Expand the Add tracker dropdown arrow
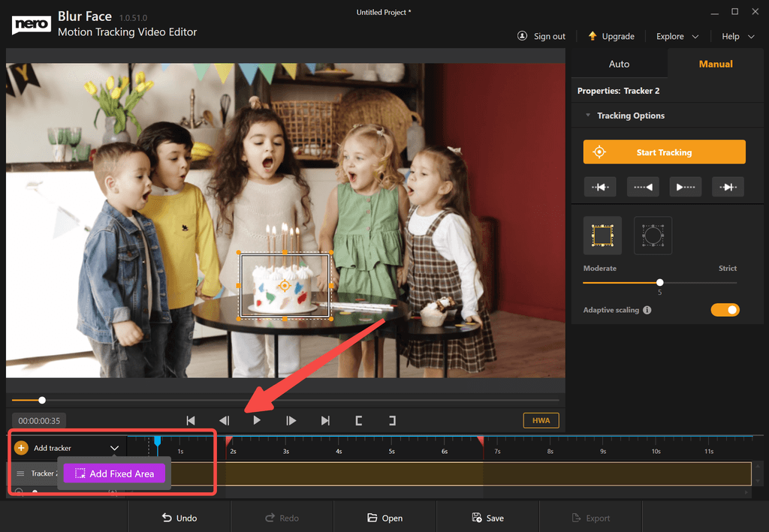This screenshot has height=532, width=769. [114, 448]
